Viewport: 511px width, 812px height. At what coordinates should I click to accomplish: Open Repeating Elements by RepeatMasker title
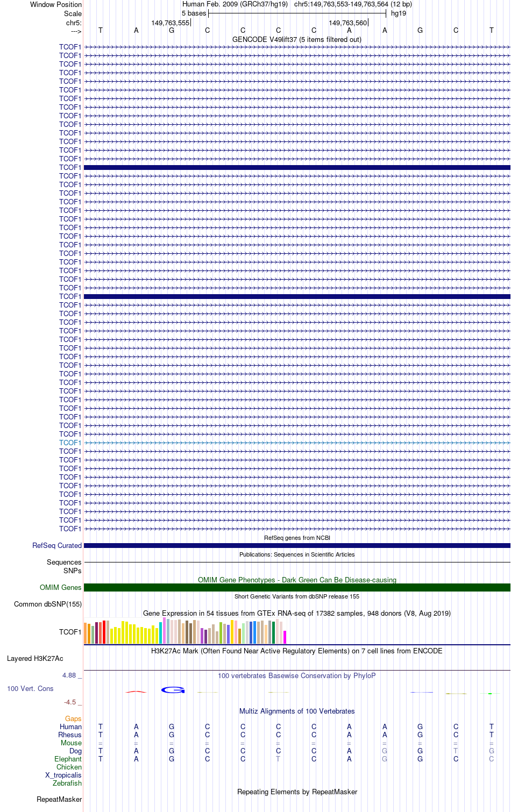click(297, 792)
